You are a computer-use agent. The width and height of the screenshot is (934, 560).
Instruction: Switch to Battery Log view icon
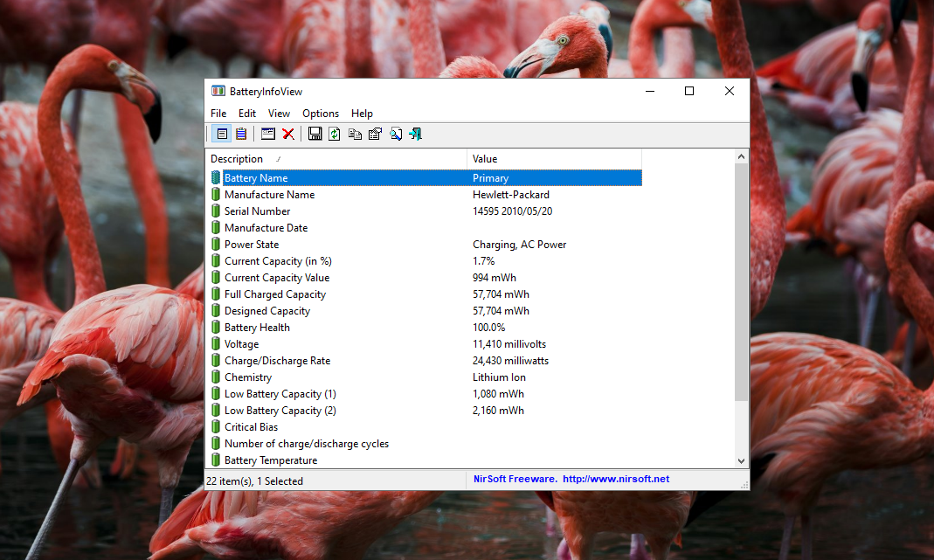click(x=240, y=134)
